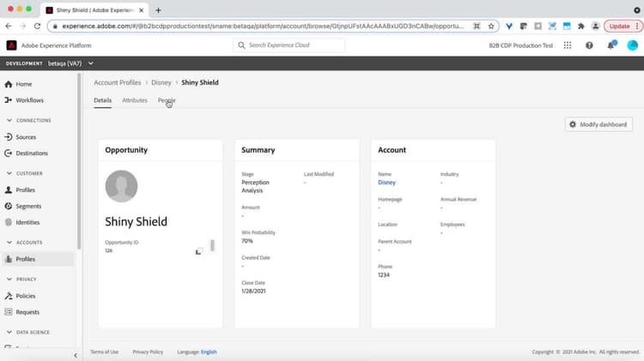The image size is (644, 361).
Task: Switch to the People tab
Action: [x=167, y=100]
